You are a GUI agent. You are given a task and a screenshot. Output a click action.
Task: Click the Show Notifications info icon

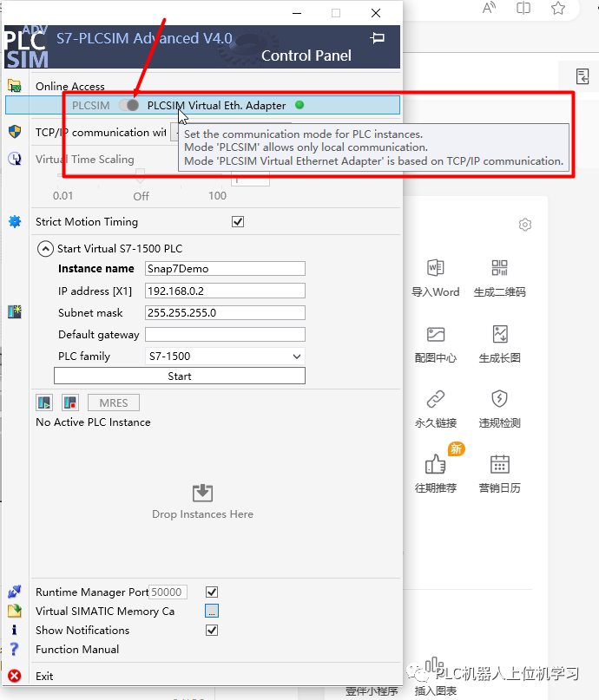(14, 630)
